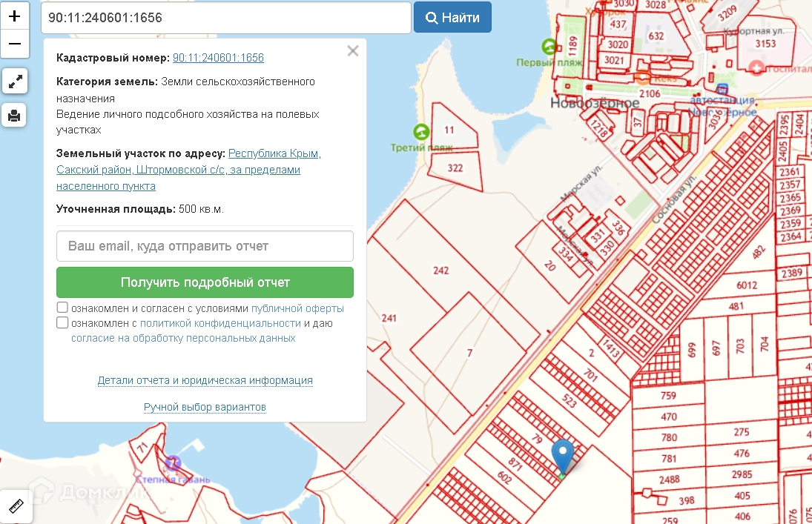Close the parcel info panel
Screen dimensions: 812x524
point(353,50)
